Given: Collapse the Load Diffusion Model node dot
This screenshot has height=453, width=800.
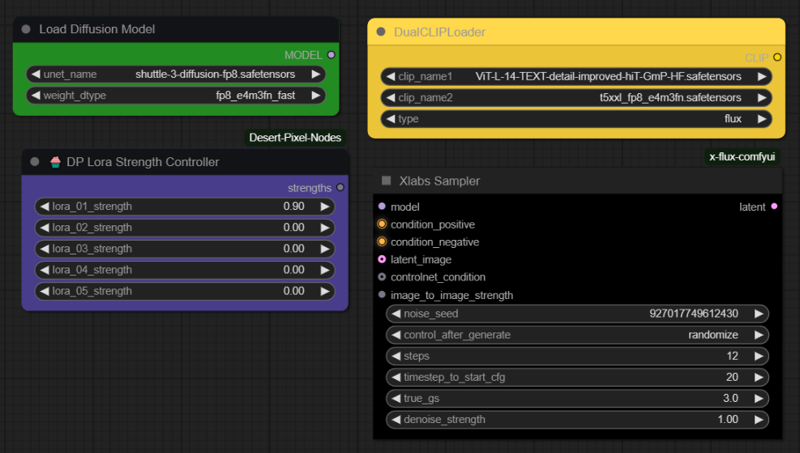Looking at the screenshot, I should 26,29.
